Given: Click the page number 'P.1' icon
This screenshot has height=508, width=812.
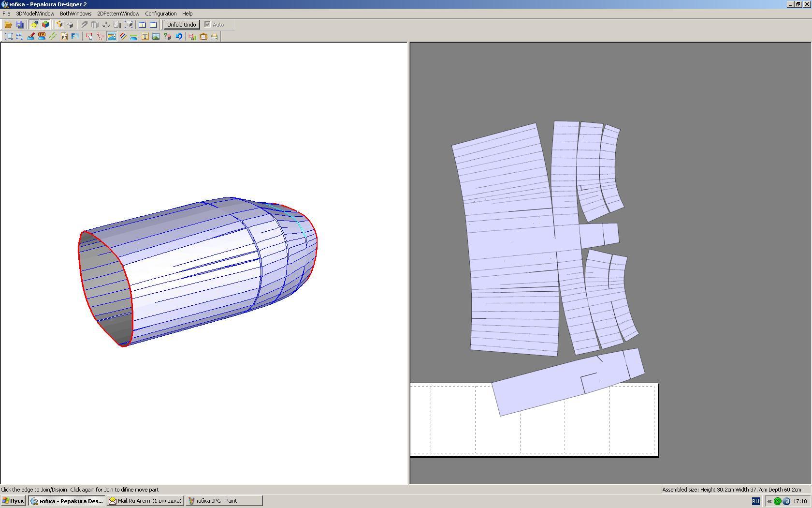Looking at the screenshot, I should pyautogui.click(x=64, y=37).
